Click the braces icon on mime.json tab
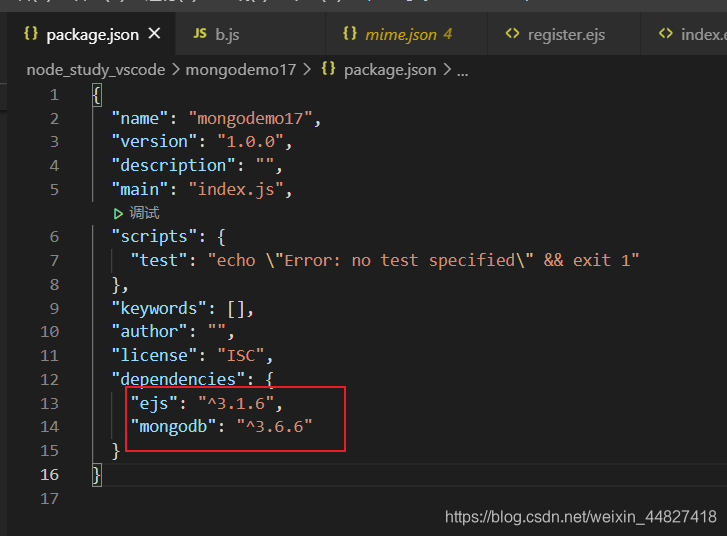727x536 pixels. click(x=350, y=34)
